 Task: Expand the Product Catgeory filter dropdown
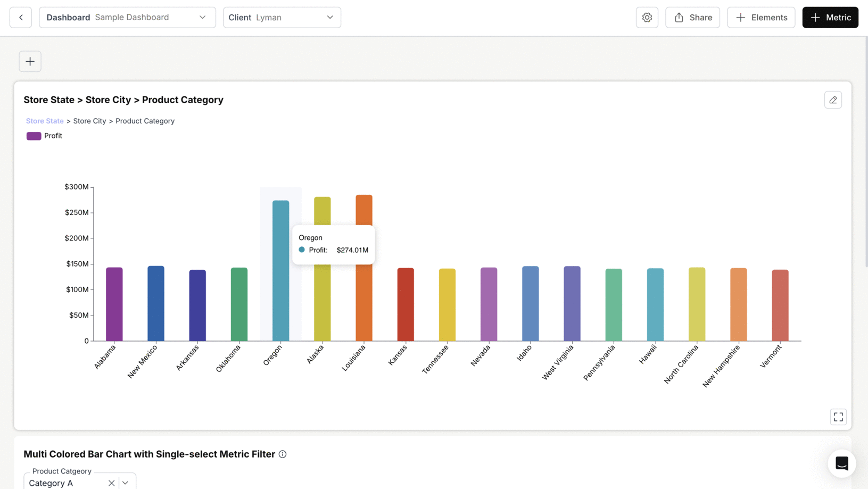tap(126, 483)
